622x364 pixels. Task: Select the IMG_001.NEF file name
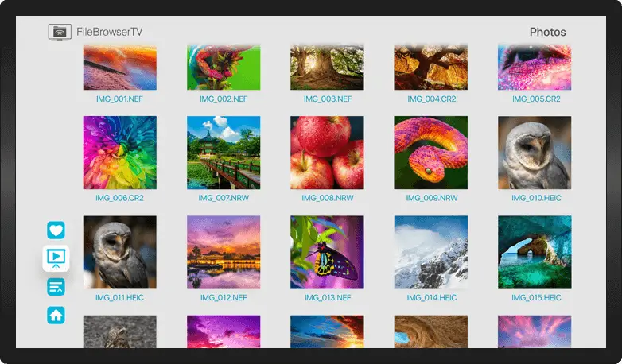119,99
